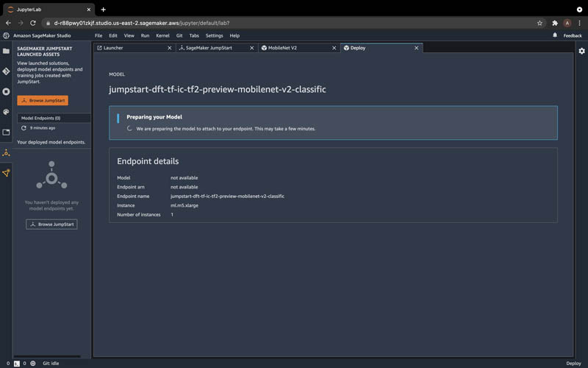Viewport: 588px width, 368px height.
Task: Click the Amazon SageMaker Studio logo icon
Action: 6,35
